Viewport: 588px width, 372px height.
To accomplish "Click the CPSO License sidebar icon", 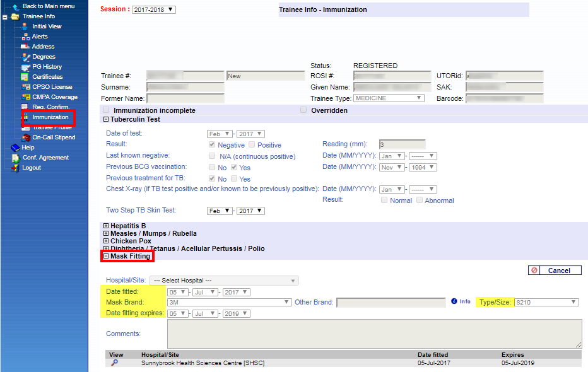I will [x=26, y=87].
